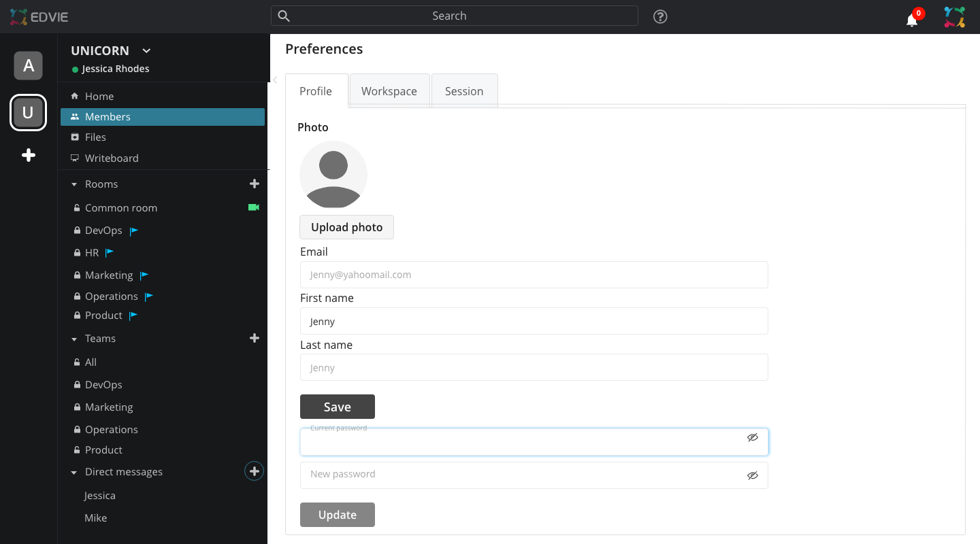Image resolution: width=980 pixels, height=544 pixels.
Task: Toggle current password visibility eye icon
Action: (752, 437)
